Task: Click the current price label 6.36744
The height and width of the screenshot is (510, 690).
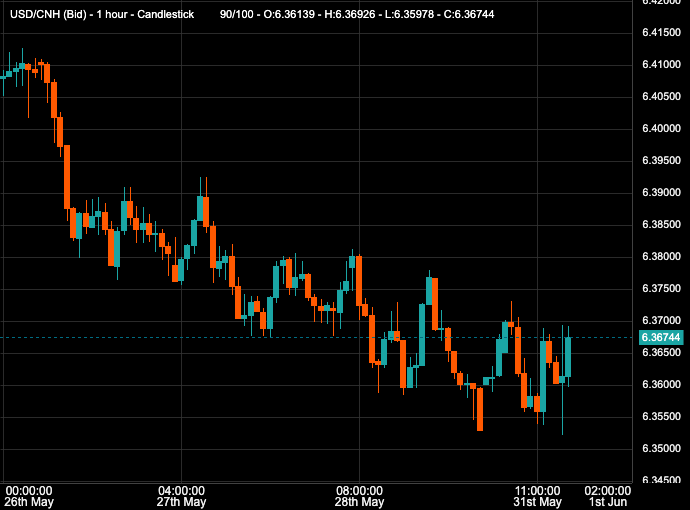Action: click(x=661, y=338)
